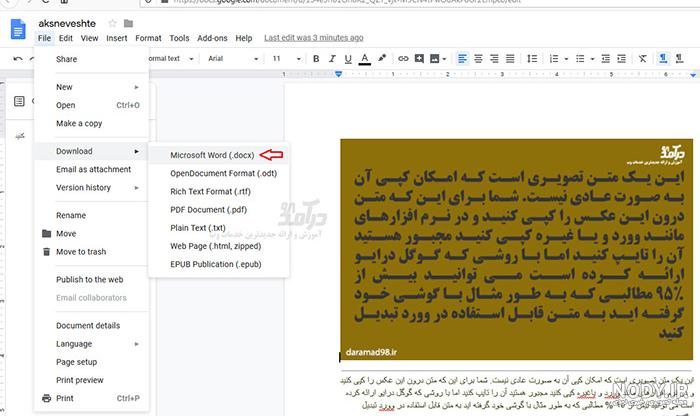The height and width of the screenshot is (416, 700).
Task: Click the document title aksneveshte
Action: click(x=67, y=23)
